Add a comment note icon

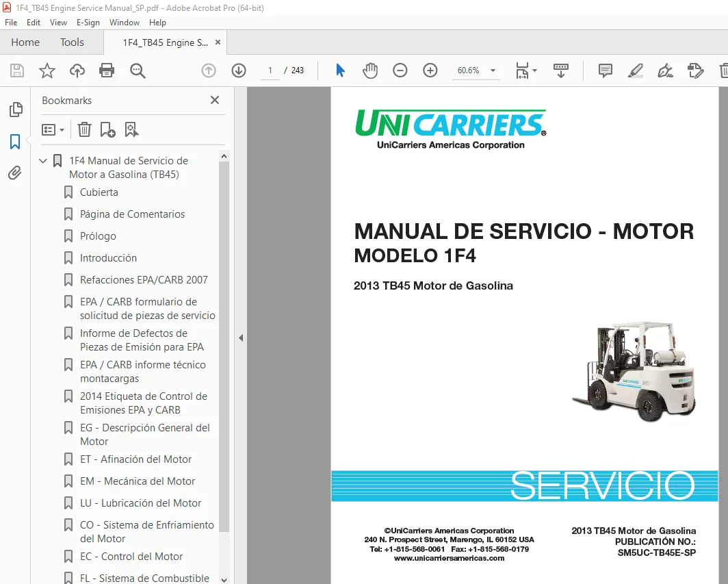(x=605, y=71)
